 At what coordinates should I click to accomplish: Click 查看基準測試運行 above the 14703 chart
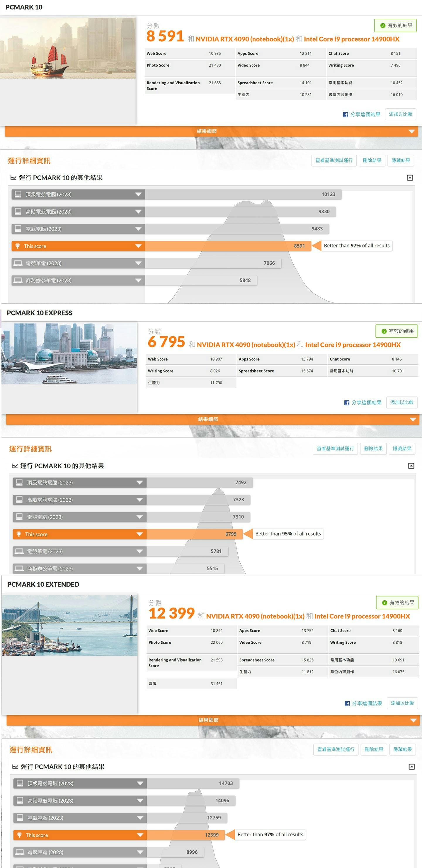(x=336, y=749)
